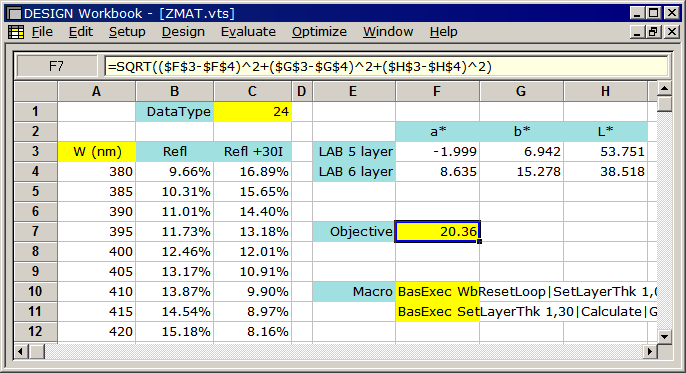This screenshot has height=373, width=686.
Task: Click the b* header cell
Action: pos(521,132)
